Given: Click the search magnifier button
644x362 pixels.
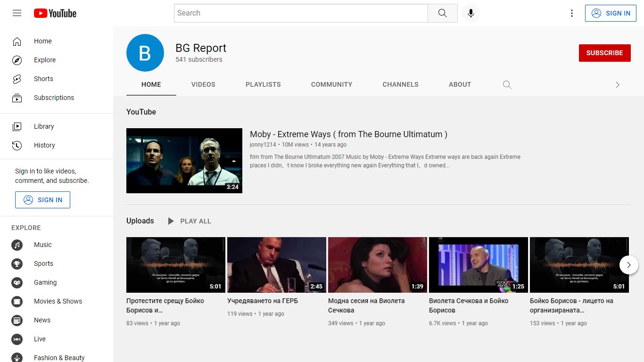Looking at the screenshot, I should click(x=442, y=13).
